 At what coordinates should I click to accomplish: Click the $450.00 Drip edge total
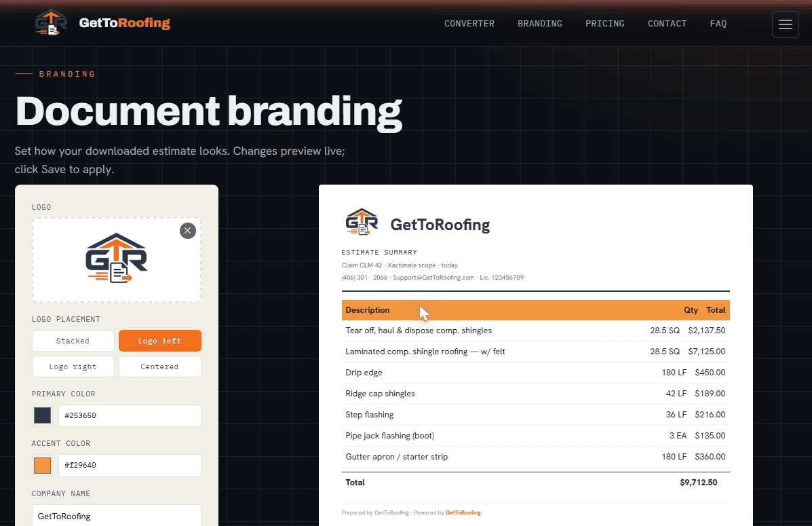(710, 373)
